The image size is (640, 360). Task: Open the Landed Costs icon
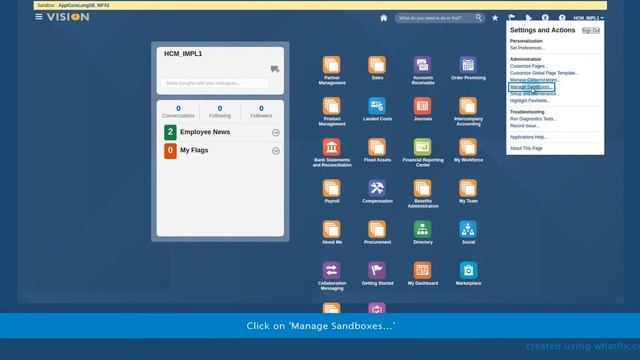point(377,106)
